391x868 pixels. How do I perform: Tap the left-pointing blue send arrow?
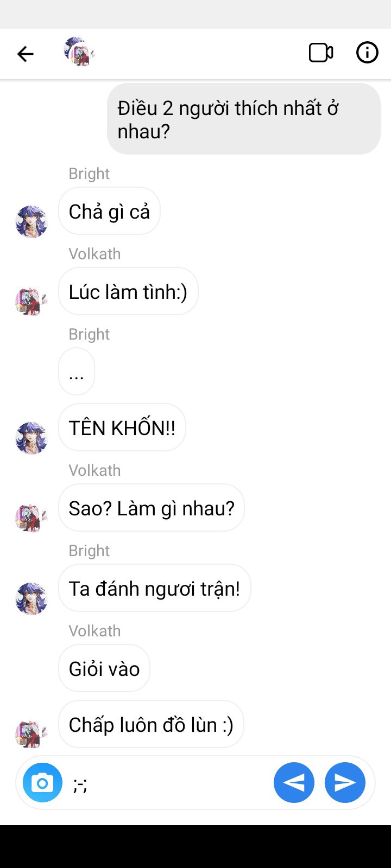294,782
